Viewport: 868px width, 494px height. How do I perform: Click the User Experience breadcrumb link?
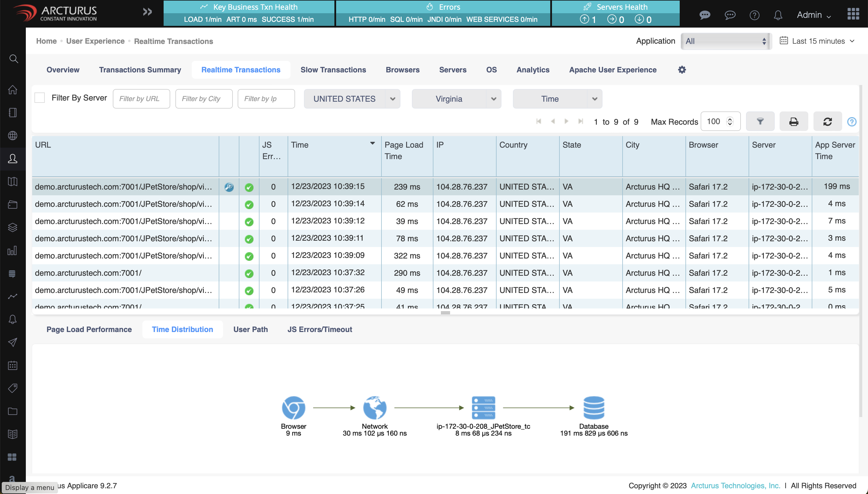click(95, 41)
